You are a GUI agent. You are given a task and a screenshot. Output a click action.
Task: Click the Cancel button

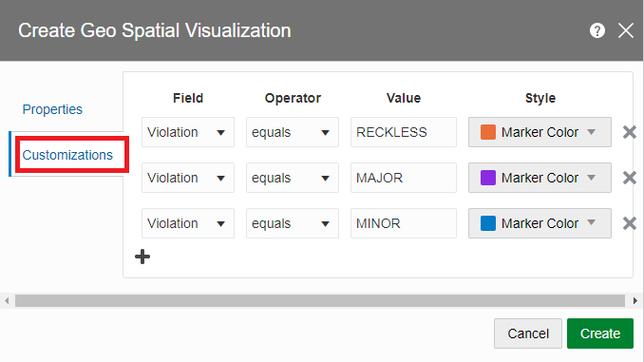pos(528,333)
